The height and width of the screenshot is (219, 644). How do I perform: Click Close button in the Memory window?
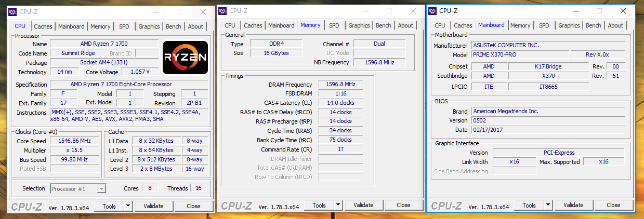tap(403, 205)
